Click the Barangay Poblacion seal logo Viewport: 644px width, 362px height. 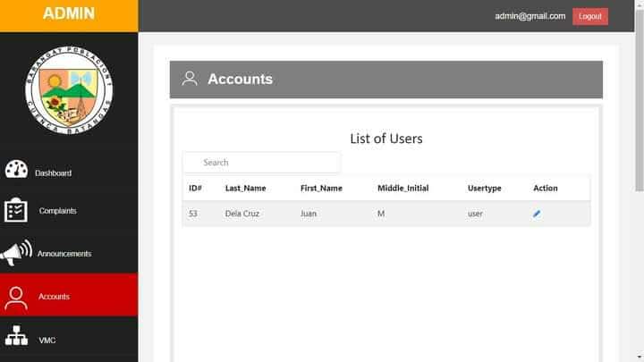(69, 91)
